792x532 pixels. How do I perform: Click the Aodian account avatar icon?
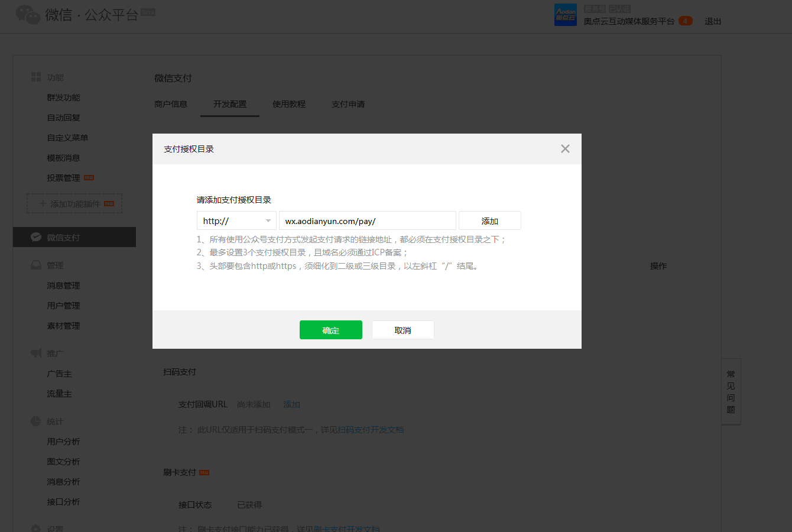[566, 15]
